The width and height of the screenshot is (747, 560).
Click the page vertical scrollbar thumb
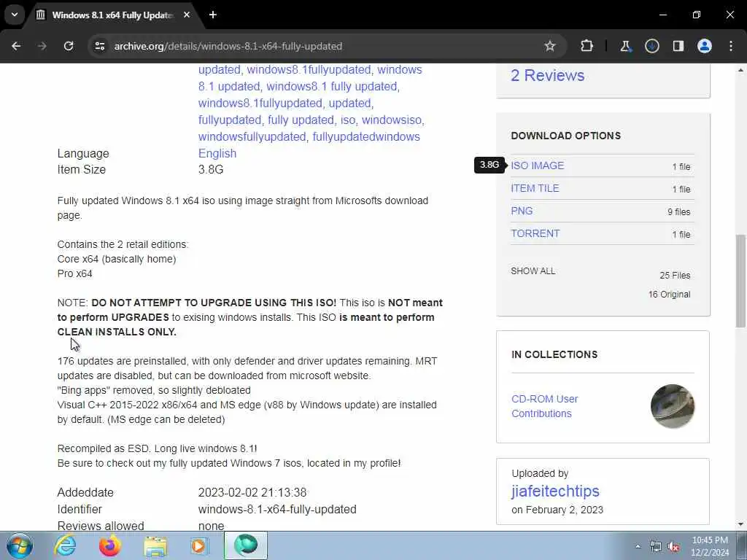click(740, 281)
